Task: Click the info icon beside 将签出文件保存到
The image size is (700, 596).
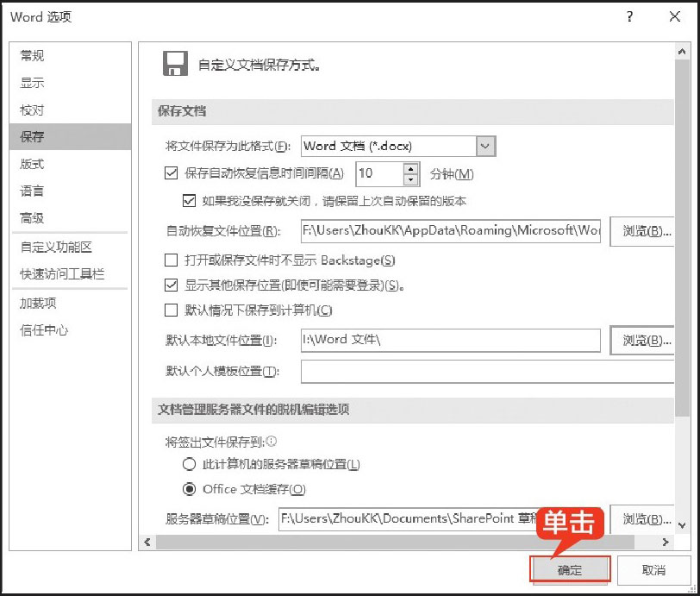Action: pos(272,441)
